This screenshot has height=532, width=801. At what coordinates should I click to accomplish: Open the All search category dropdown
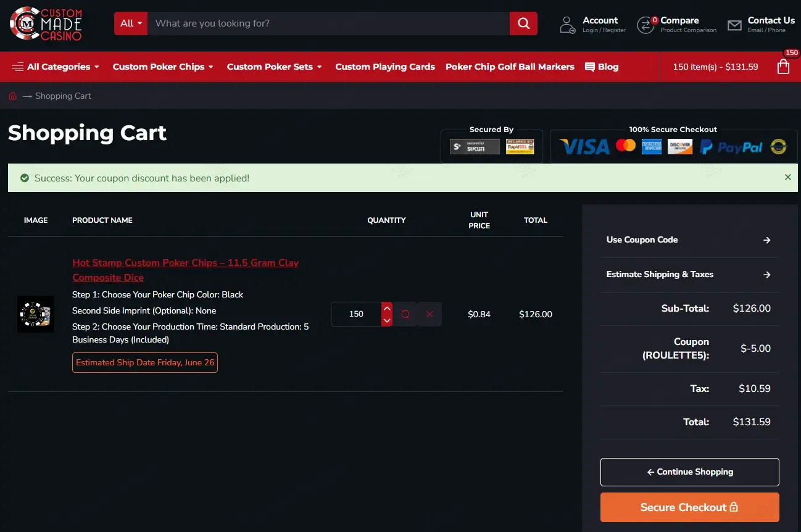click(x=131, y=23)
